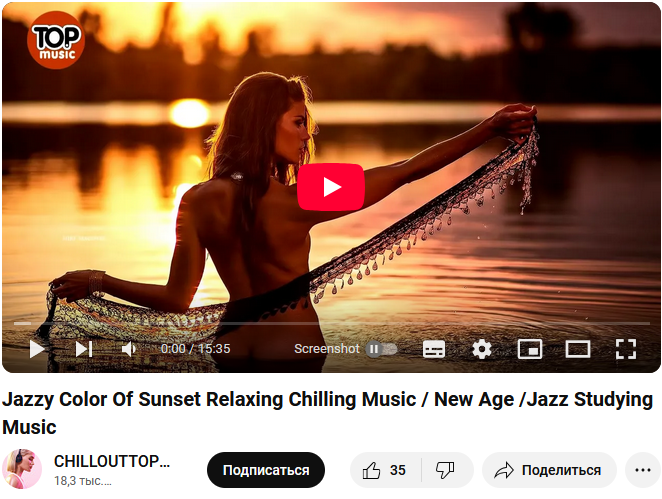The width and height of the screenshot is (662, 499).
Task: Click the Подписаться subscribe button
Action: (x=266, y=470)
